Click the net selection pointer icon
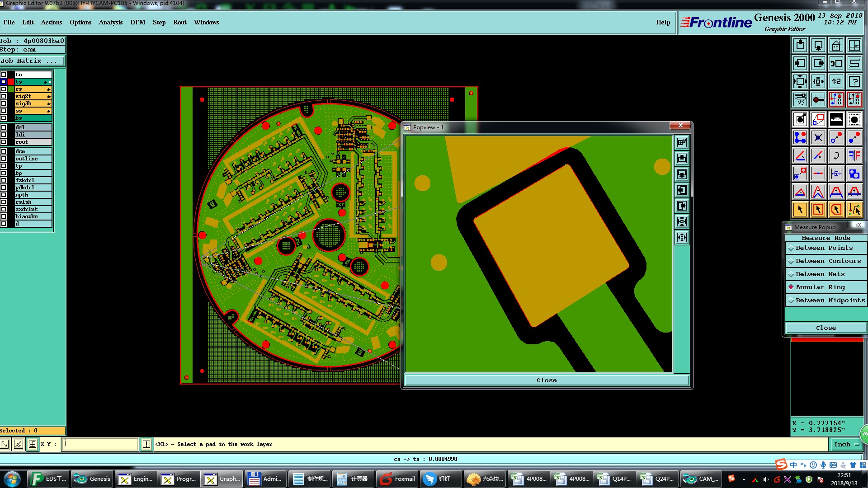This screenshot has width=868, height=488. pyautogui.click(x=854, y=210)
